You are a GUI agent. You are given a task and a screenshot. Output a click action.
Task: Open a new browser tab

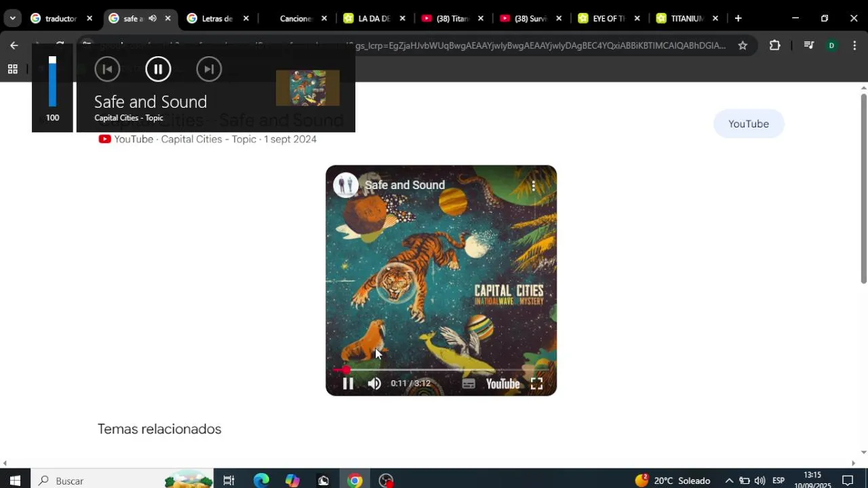click(x=738, y=18)
